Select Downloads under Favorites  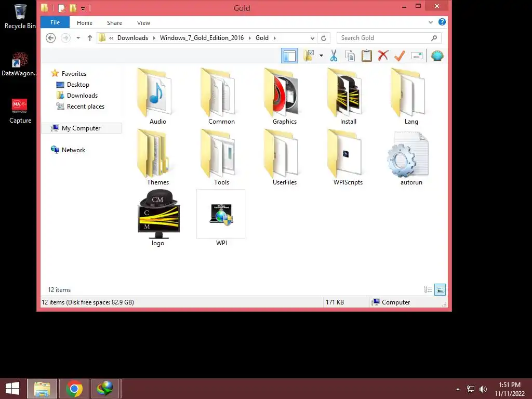[x=77, y=96]
